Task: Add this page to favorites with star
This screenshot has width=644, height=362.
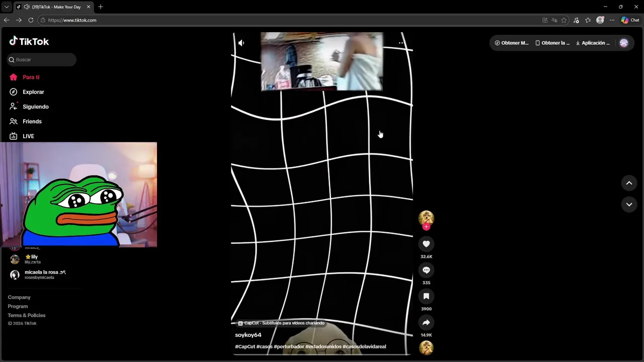Action: pos(564,20)
